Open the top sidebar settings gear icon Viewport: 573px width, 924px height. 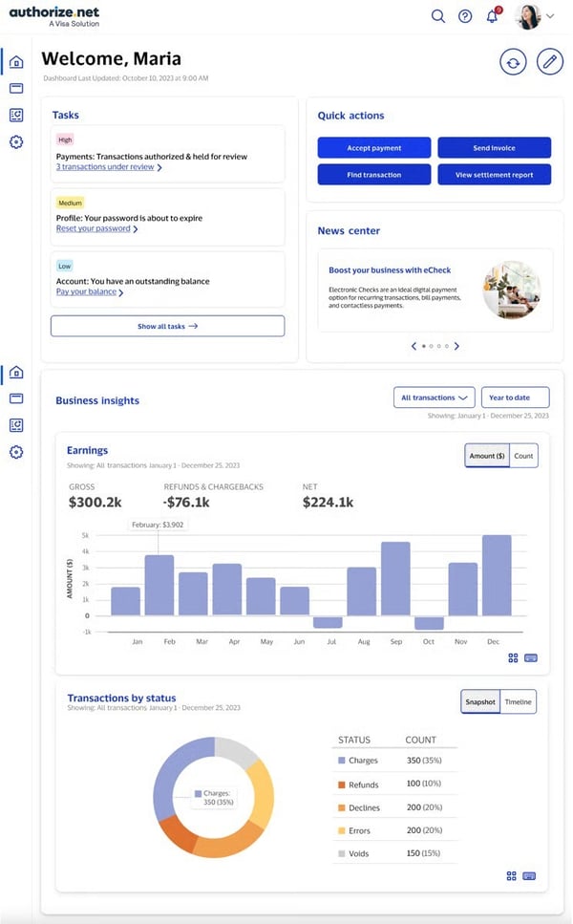(x=16, y=142)
